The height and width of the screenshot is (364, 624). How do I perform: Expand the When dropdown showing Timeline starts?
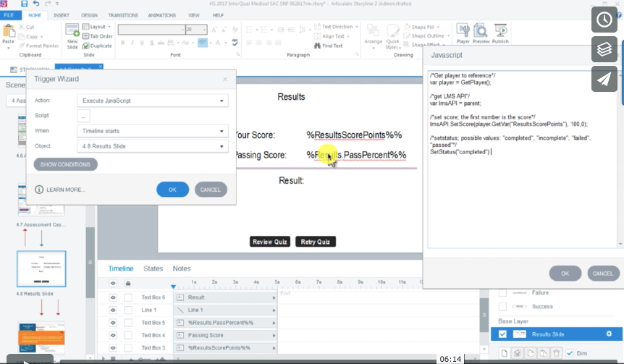(x=152, y=131)
